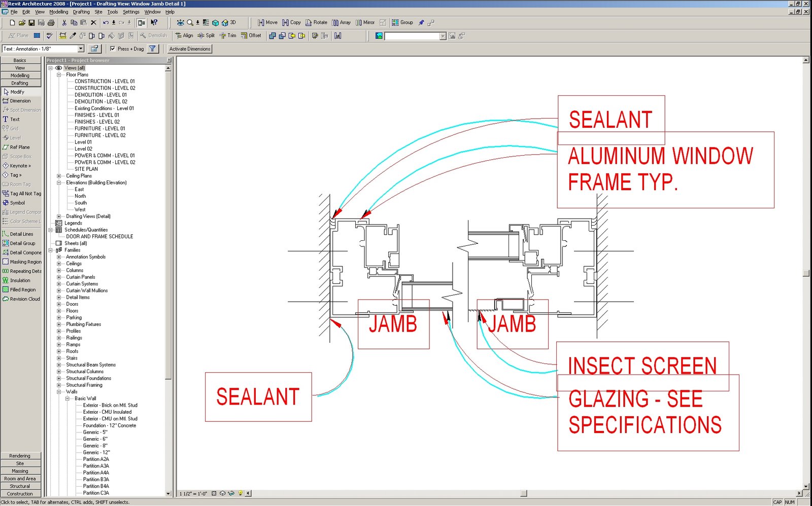Open the Drafting menu
This screenshot has width=812, height=506.
coord(81,12)
